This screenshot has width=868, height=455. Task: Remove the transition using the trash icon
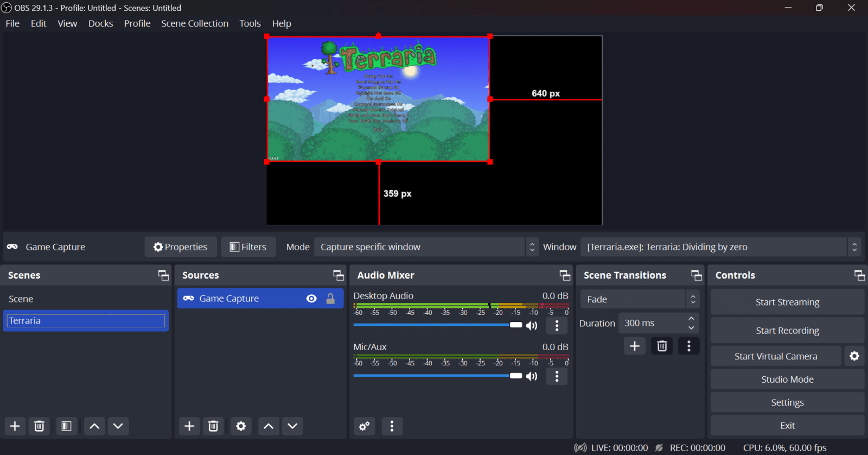coord(662,346)
